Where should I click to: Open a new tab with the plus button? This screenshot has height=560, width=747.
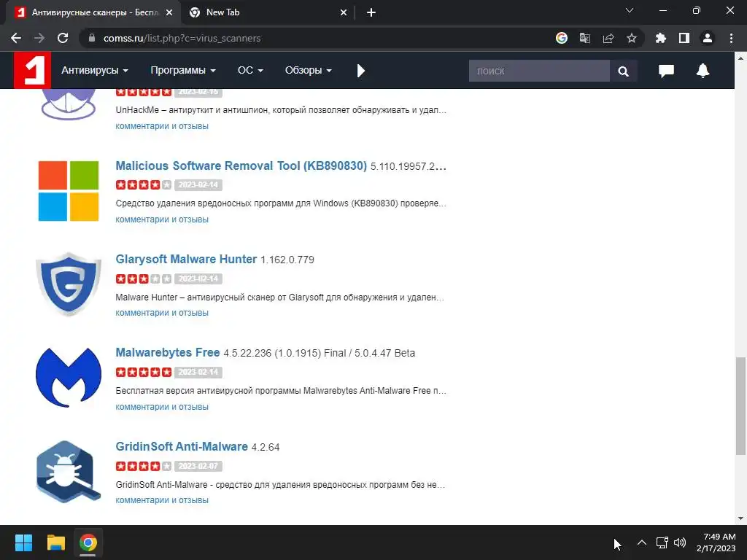point(371,13)
